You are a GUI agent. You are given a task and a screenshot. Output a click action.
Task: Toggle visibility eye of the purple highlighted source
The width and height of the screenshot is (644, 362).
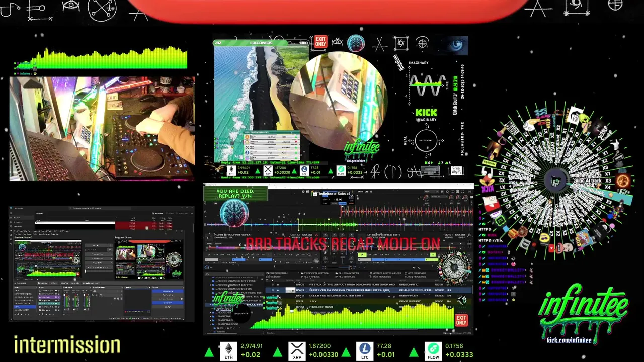tap(56, 297)
